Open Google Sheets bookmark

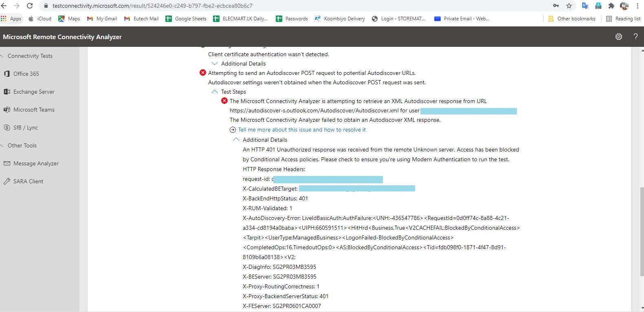tap(186, 19)
